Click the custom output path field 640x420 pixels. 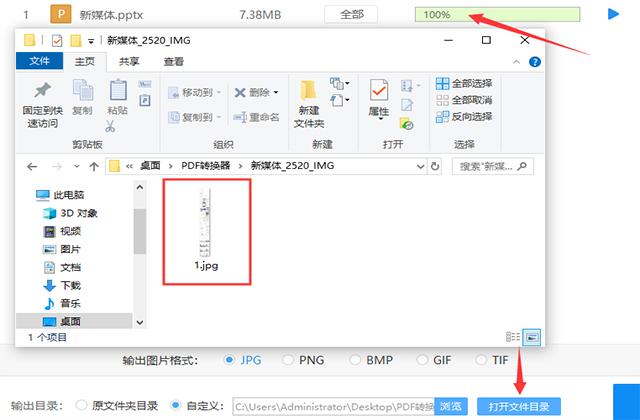pyautogui.click(x=333, y=407)
